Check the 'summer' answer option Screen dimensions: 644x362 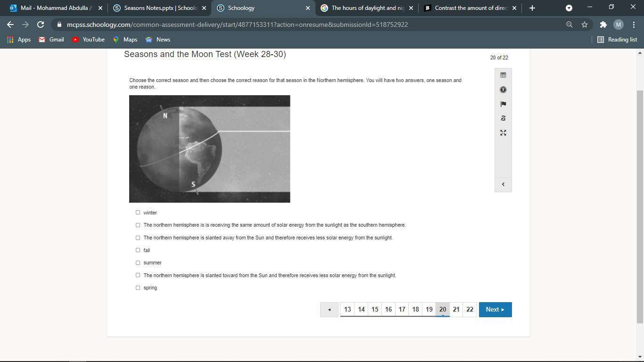click(138, 263)
